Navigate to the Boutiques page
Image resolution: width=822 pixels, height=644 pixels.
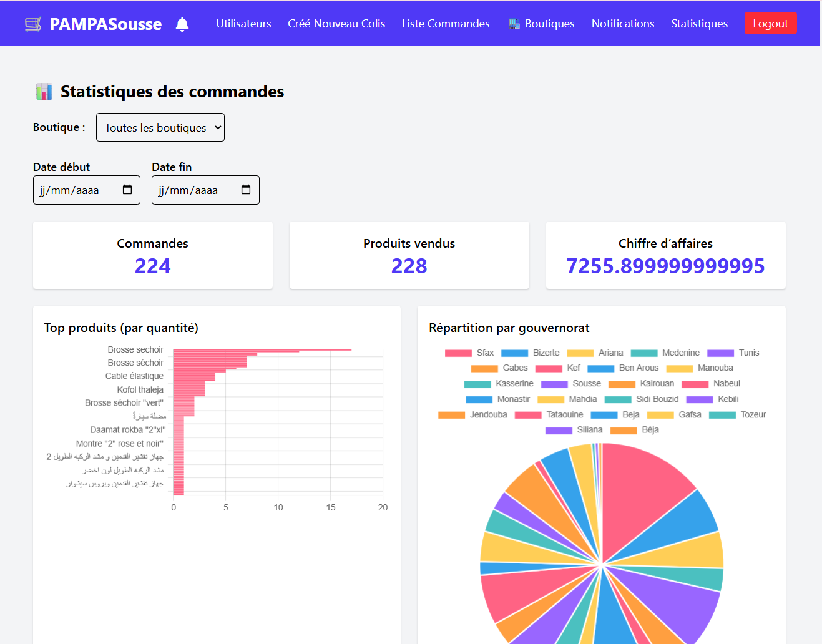coord(542,24)
